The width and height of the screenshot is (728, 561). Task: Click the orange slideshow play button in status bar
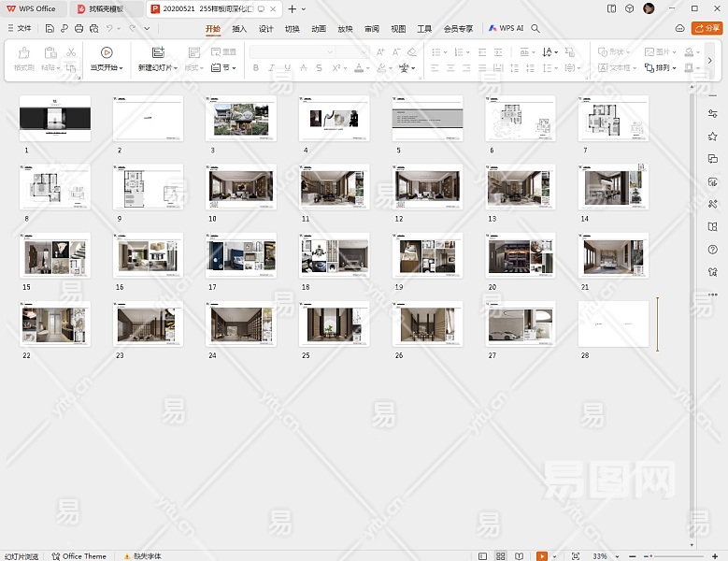pos(542,555)
